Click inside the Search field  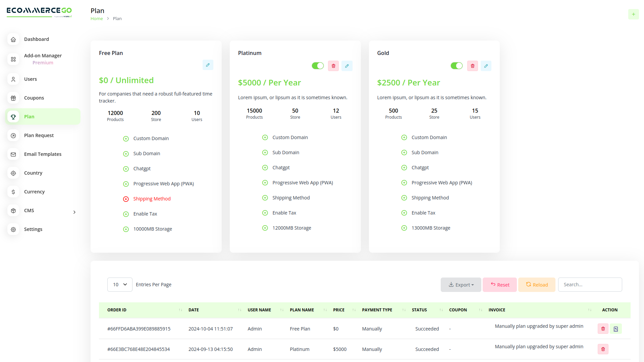tap(590, 284)
